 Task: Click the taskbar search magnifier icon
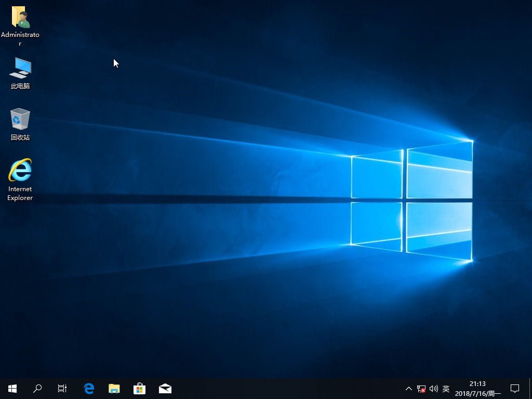click(x=37, y=389)
